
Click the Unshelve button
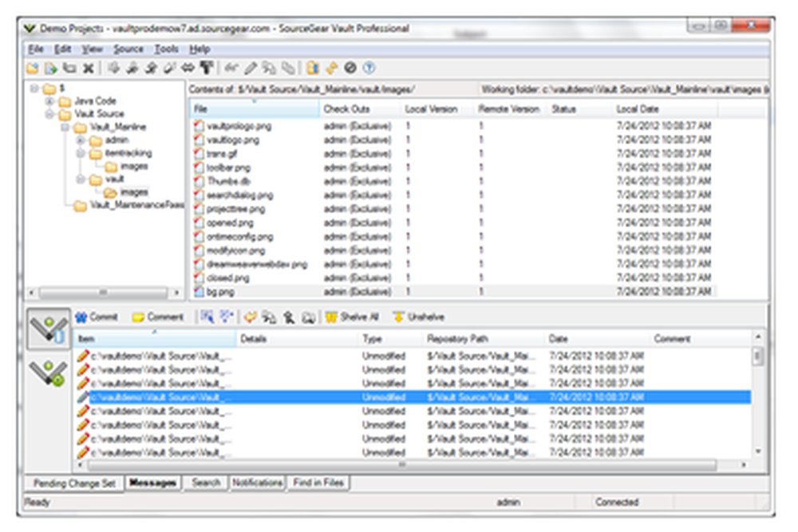click(x=419, y=317)
